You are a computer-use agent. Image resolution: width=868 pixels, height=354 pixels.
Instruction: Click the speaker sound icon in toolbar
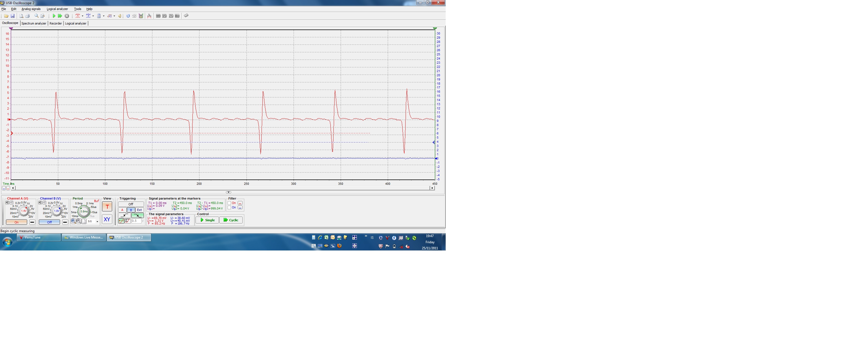tap(120, 16)
